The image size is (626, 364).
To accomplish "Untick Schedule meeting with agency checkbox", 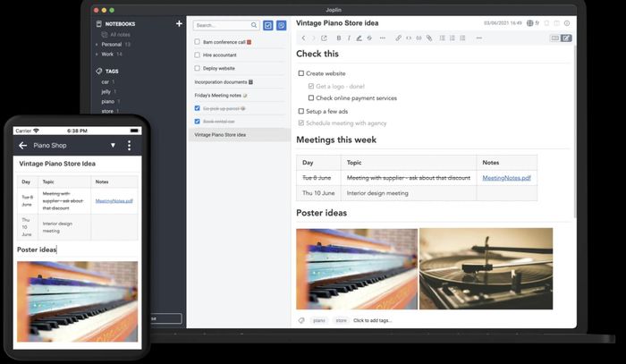I will tap(301, 123).
